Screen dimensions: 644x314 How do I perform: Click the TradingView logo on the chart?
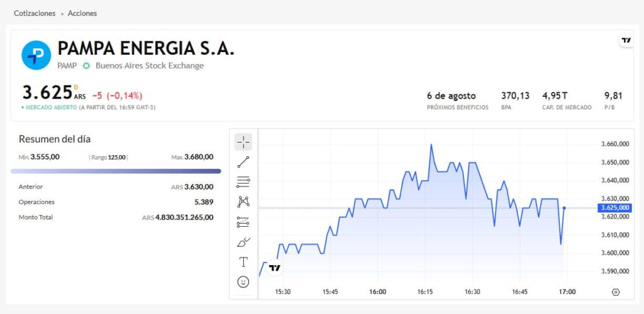[x=275, y=268]
